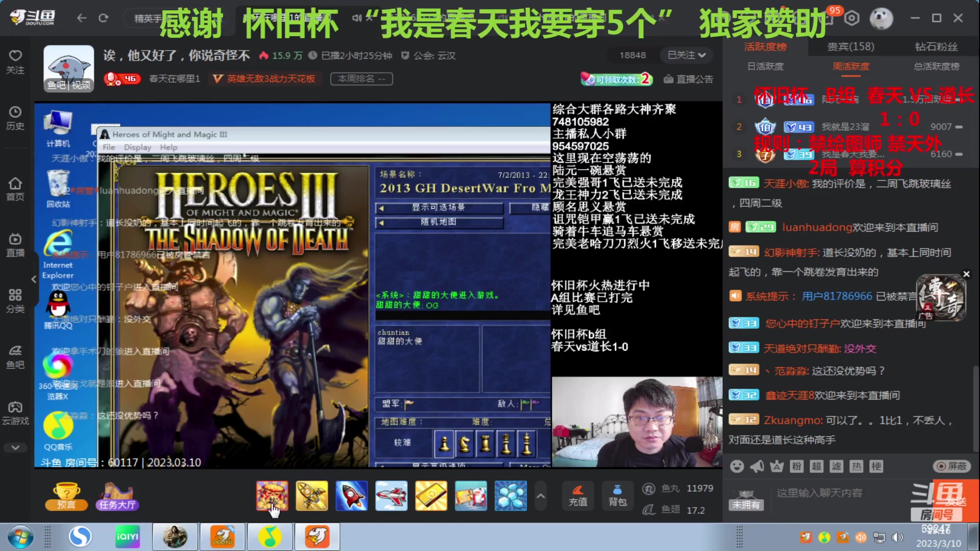Viewport: 980px width, 551px height.
Task: Open the user avatar at top right
Action: click(x=881, y=18)
